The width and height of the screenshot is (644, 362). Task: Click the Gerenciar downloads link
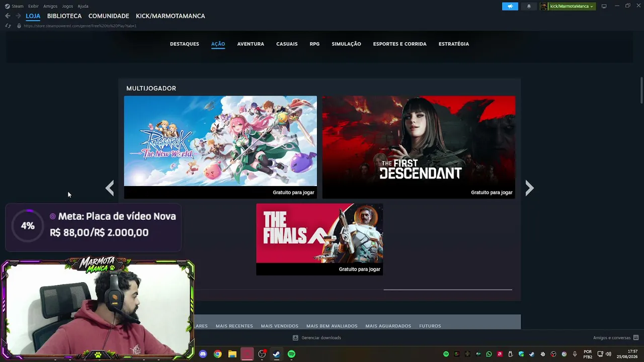[321, 338]
